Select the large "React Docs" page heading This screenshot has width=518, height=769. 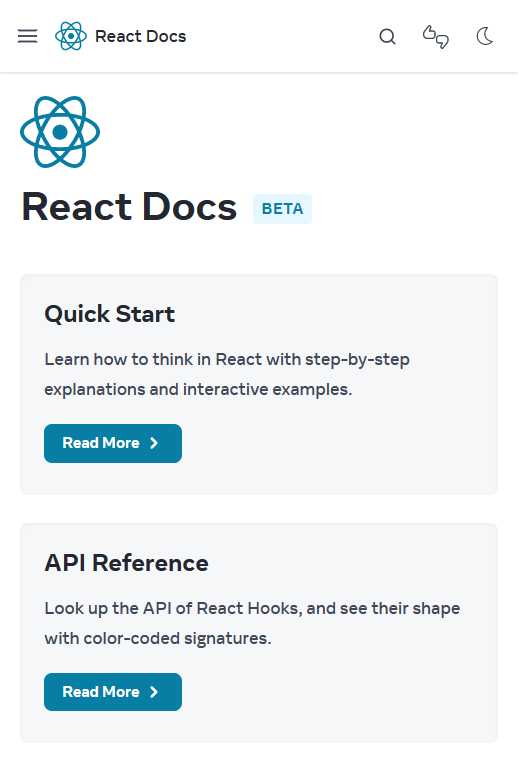tap(130, 207)
